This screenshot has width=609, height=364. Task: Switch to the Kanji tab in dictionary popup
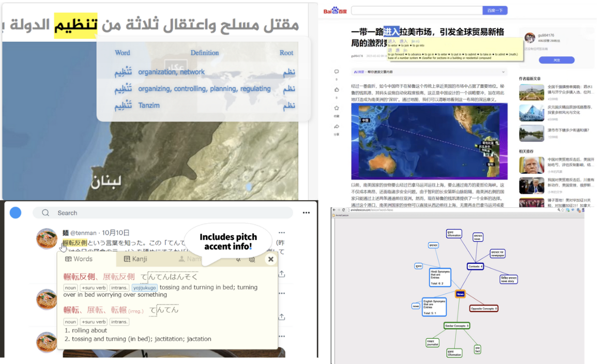[x=135, y=259]
